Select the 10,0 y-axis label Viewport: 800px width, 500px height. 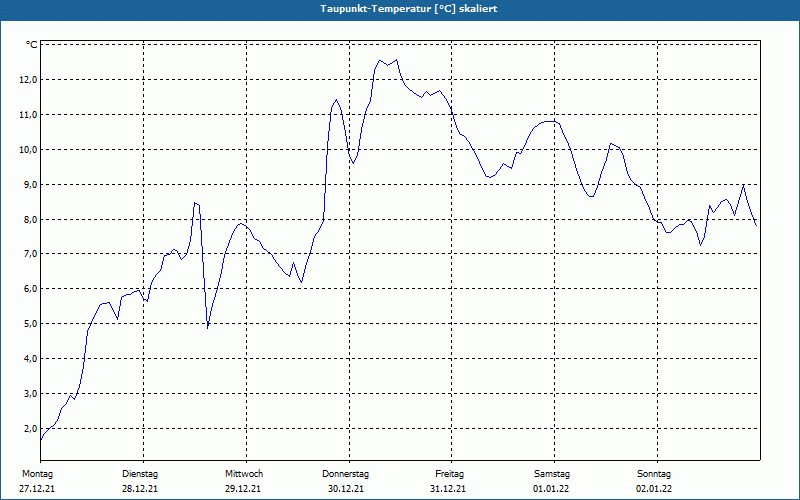pos(28,149)
